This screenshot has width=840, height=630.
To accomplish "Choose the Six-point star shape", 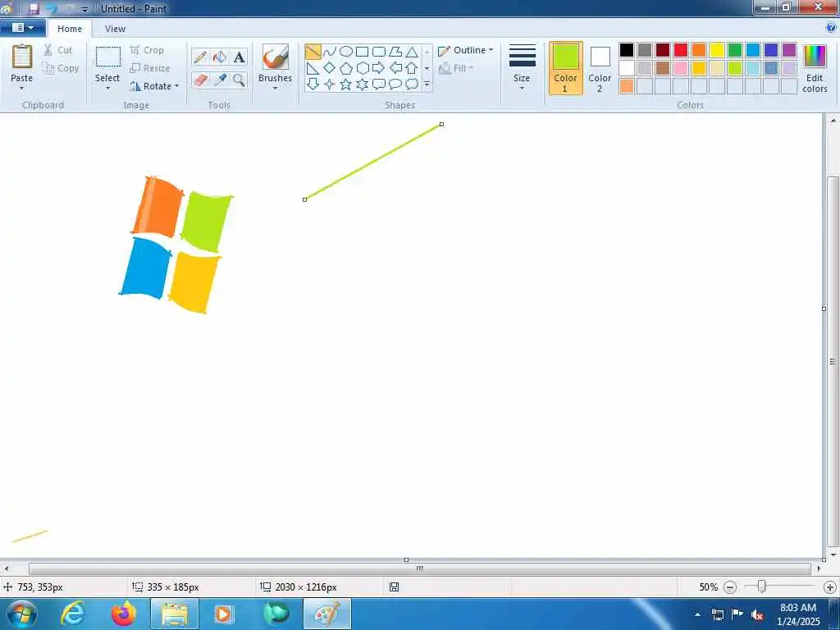I will 362,84.
